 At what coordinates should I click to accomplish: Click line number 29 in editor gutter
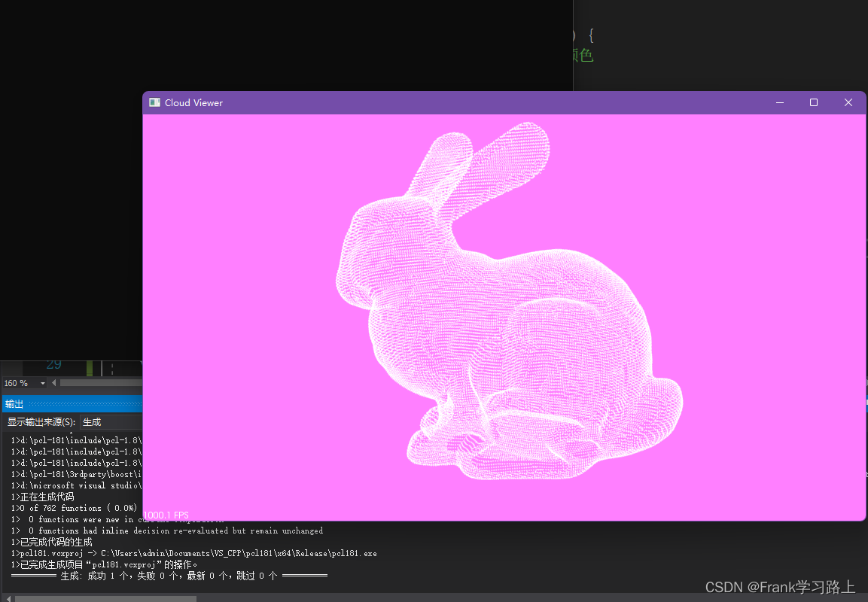tap(53, 365)
